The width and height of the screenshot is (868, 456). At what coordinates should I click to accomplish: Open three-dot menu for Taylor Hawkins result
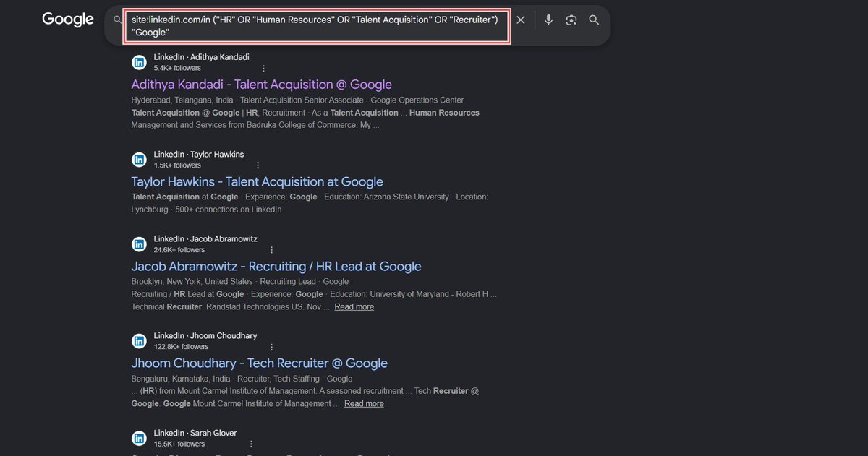click(258, 165)
